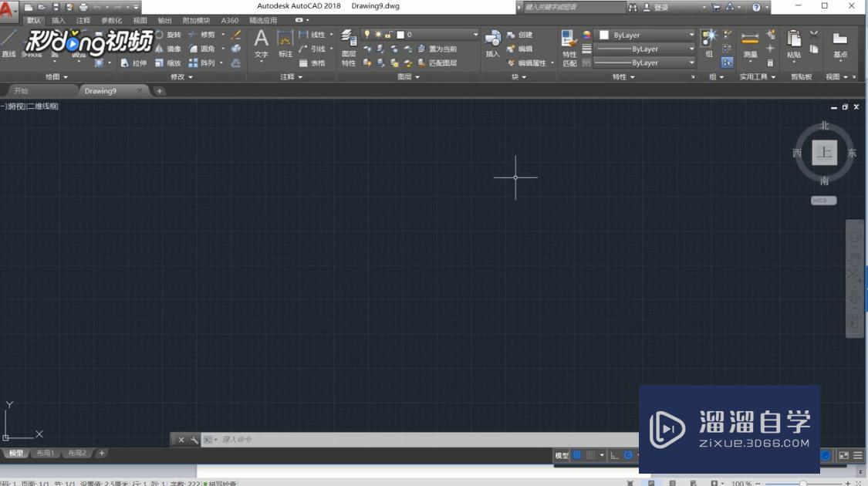
Task: Click the Sign In (登录) button
Action: pos(656,7)
